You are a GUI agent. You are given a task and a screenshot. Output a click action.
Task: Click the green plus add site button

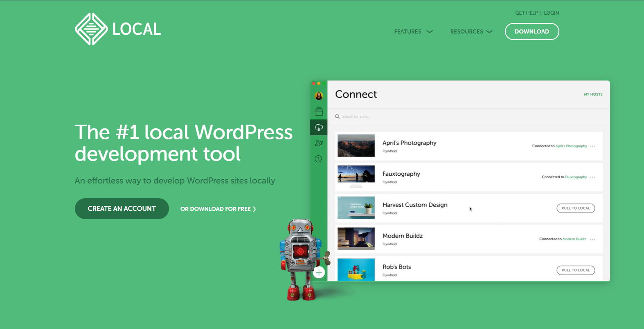pyautogui.click(x=319, y=272)
